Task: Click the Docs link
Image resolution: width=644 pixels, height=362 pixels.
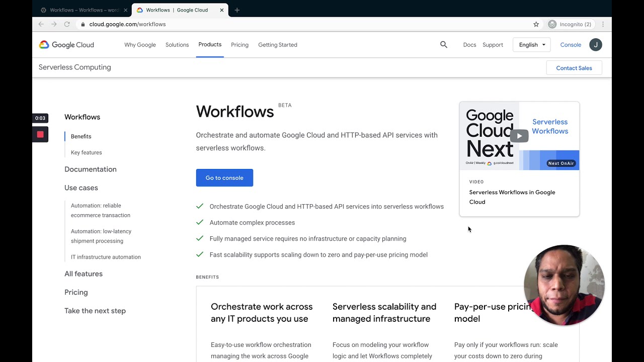Action: point(469,45)
